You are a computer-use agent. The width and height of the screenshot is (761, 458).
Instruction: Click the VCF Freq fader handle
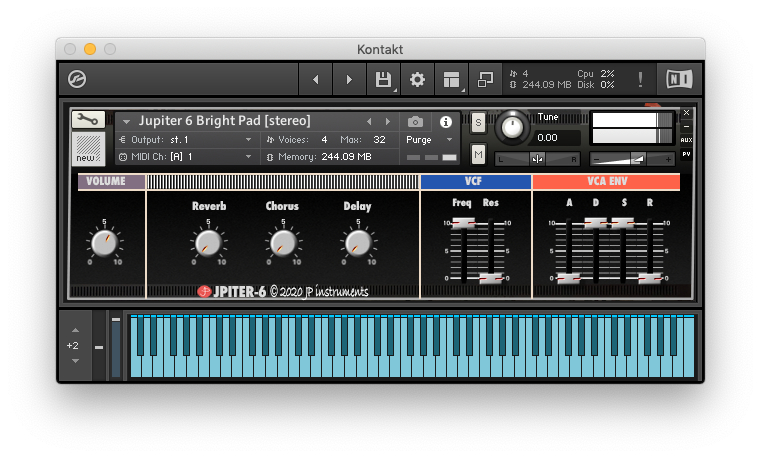click(463, 223)
